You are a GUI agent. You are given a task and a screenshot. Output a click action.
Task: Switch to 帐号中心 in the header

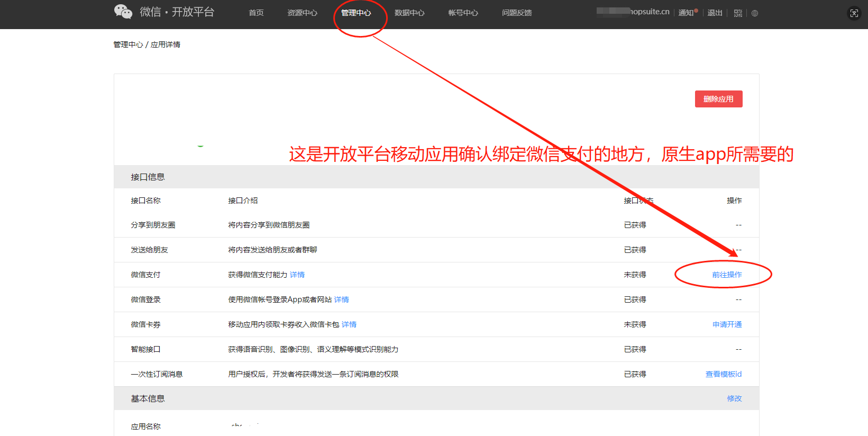pyautogui.click(x=463, y=13)
